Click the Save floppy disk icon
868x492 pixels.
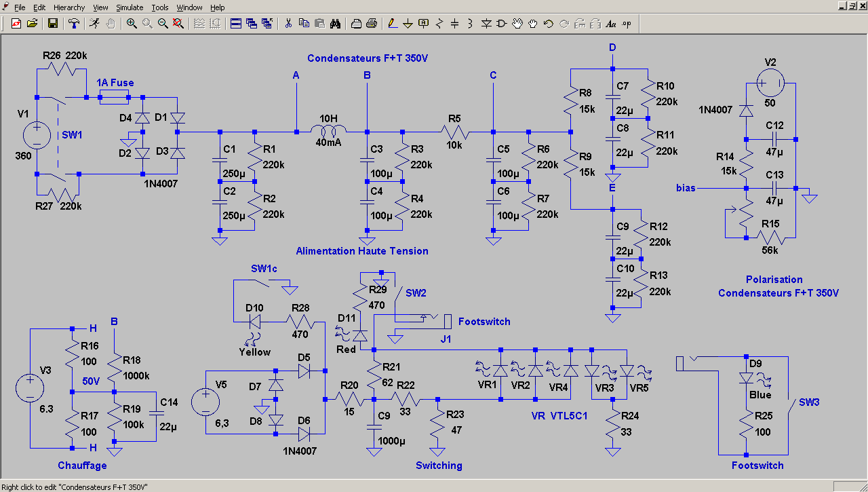pos(52,23)
